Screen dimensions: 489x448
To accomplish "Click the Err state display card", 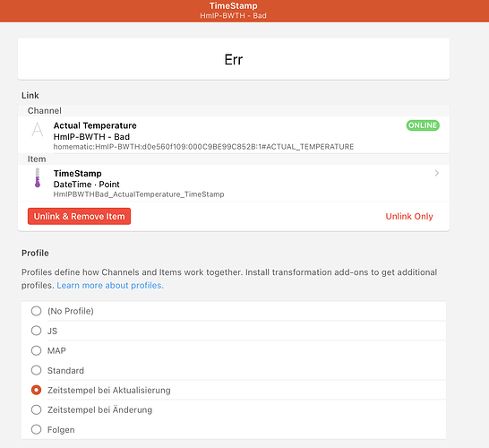I will coord(234,59).
